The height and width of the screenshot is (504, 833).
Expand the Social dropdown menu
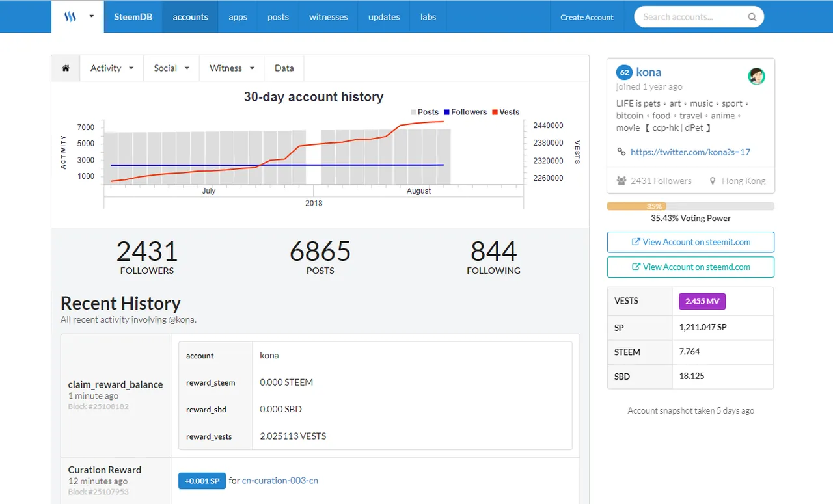[x=171, y=68]
